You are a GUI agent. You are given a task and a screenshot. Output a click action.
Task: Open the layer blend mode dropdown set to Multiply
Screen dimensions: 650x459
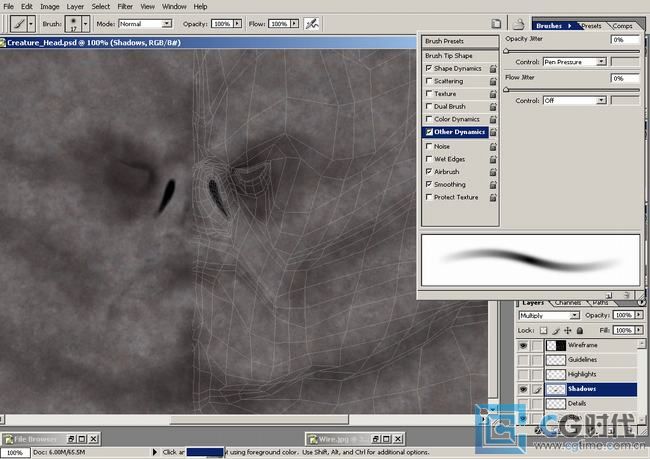point(549,316)
